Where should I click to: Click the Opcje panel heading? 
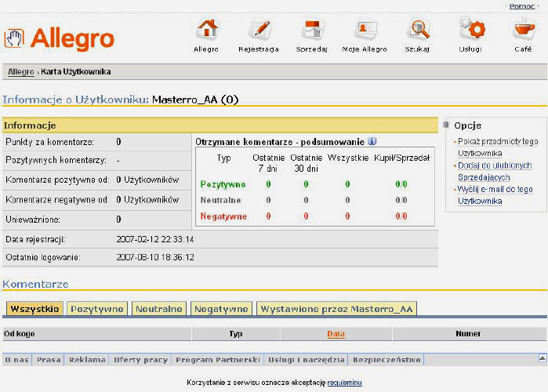467,125
